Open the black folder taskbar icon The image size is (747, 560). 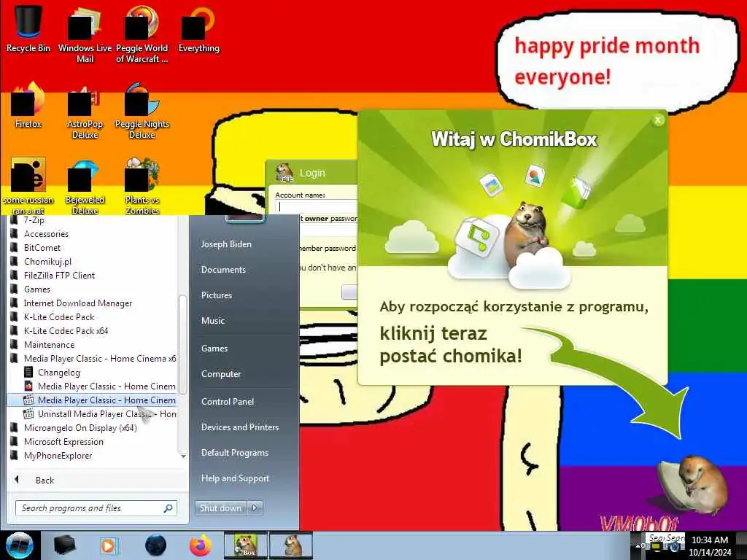(x=64, y=545)
